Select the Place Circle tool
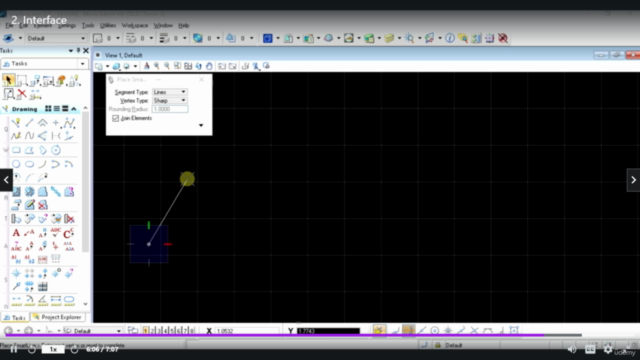 click(16, 164)
